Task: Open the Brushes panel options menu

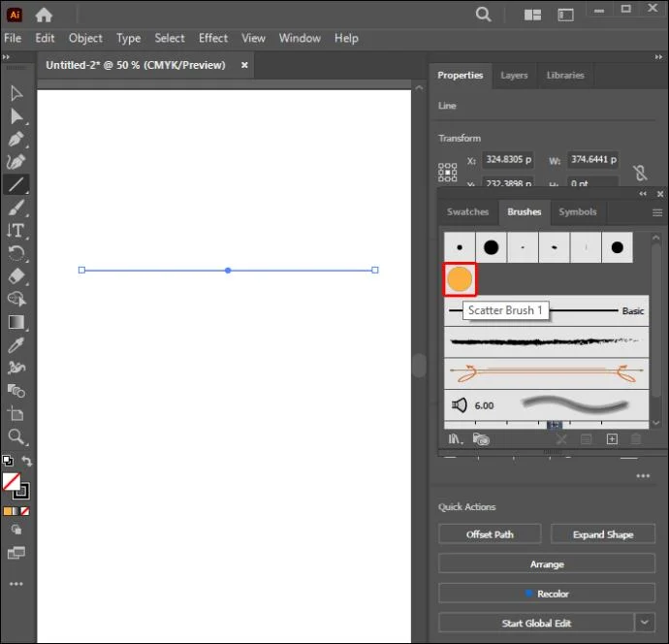Action: coord(657,212)
